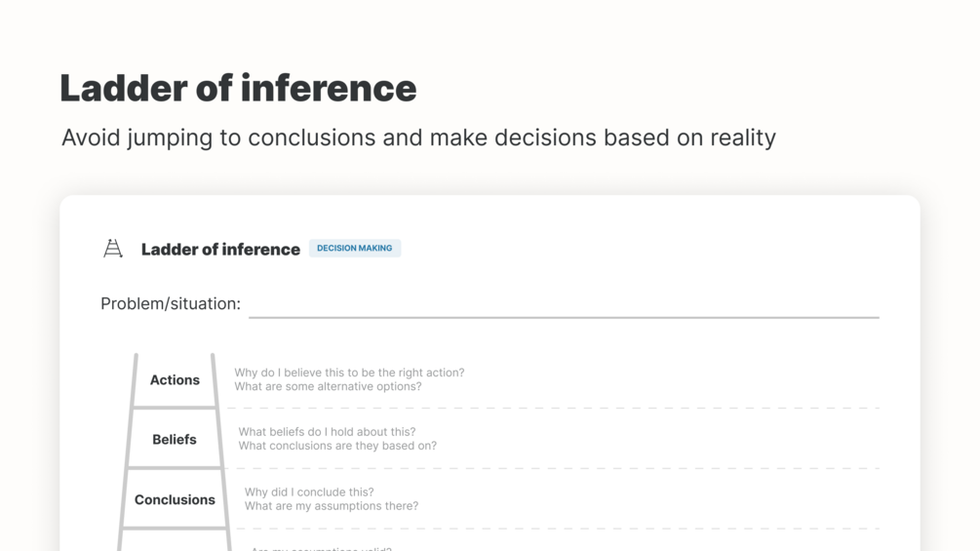Select the Conclusions rung on the ladder
Screen dimensions: 980x551
[x=175, y=500]
